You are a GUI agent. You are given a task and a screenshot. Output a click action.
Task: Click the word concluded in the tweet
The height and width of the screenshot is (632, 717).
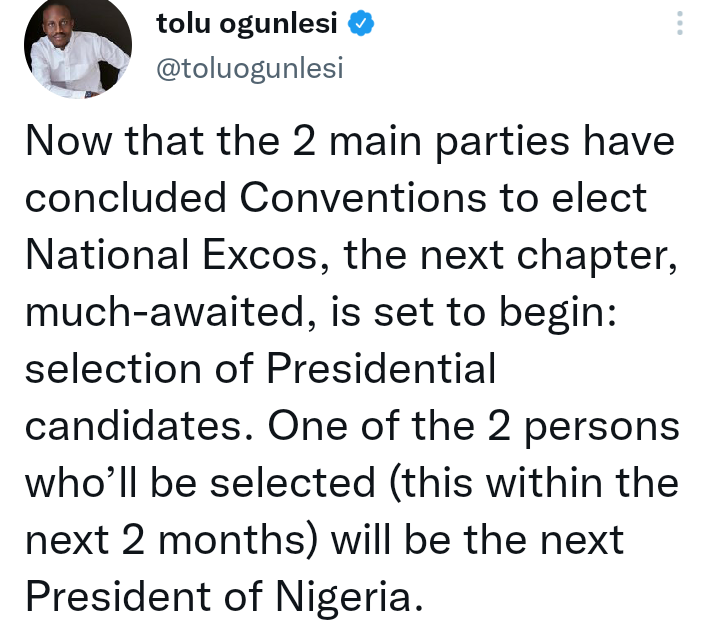coord(126,198)
